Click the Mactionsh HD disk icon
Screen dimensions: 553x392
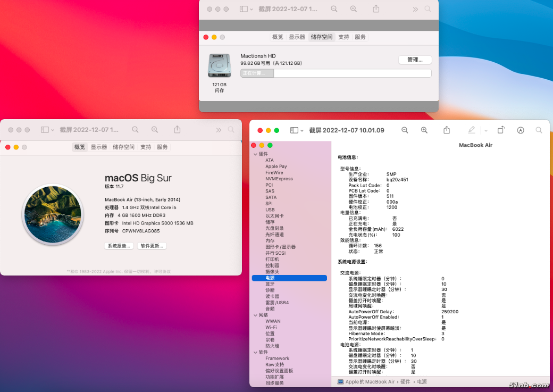(220, 65)
